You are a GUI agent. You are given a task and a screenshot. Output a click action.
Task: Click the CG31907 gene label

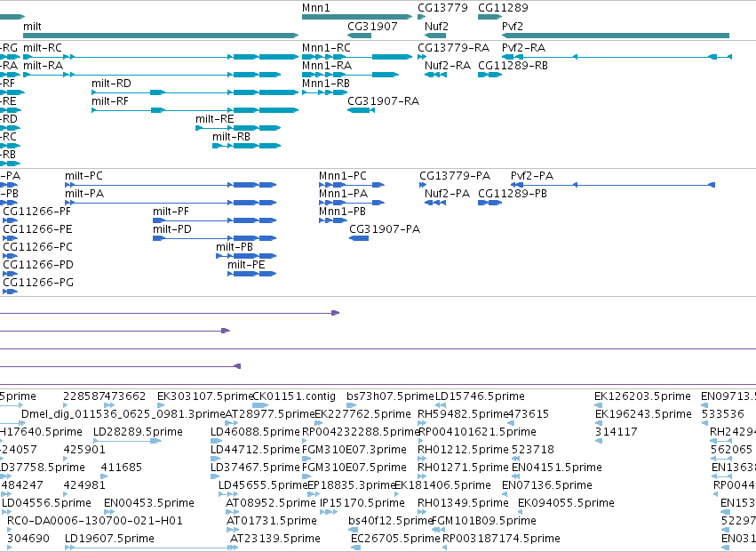[x=372, y=26]
